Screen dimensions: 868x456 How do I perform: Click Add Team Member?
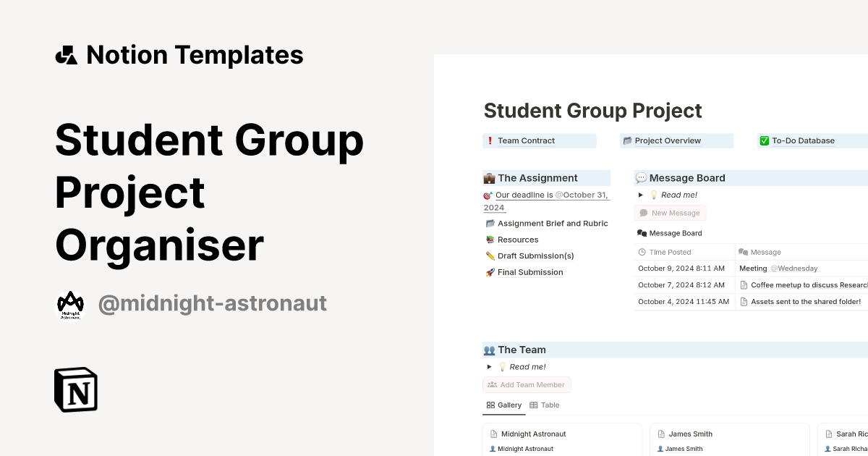click(x=527, y=384)
